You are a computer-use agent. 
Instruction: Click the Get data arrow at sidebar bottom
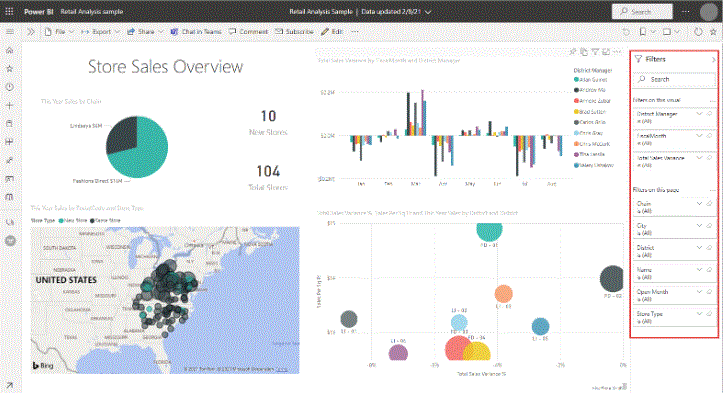coord(10,385)
